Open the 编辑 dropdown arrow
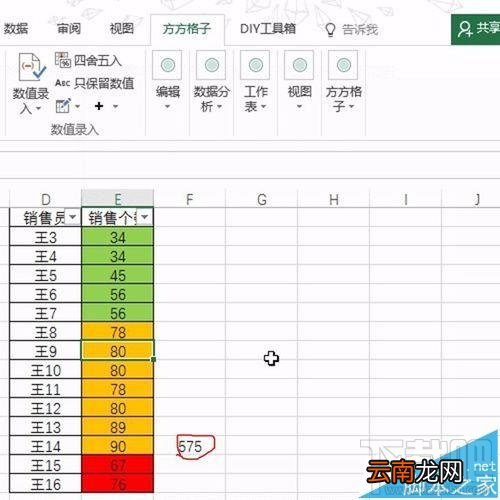The height and width of the screenshot is (500, 500). point(168,107)
